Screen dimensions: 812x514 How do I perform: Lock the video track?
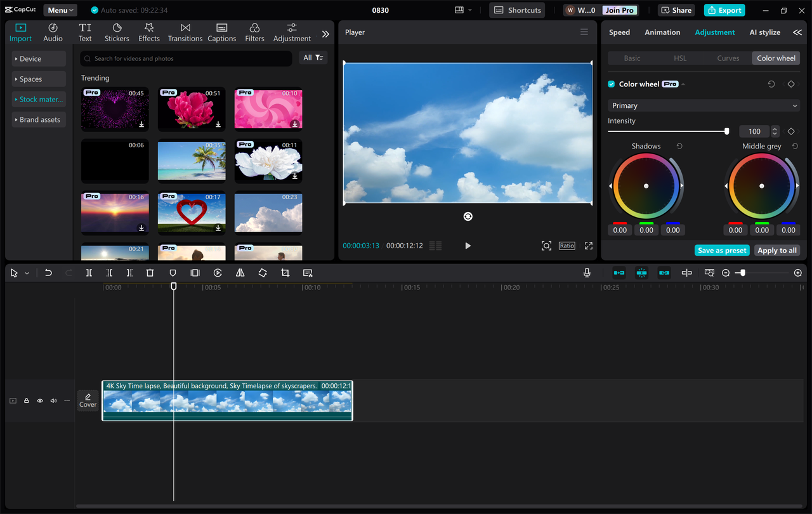tap(26, 400)
